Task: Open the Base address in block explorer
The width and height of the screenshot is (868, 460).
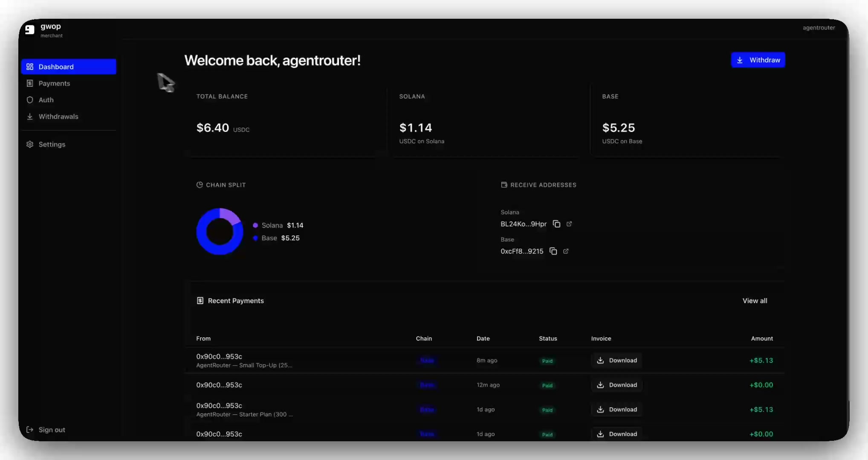Action: 566,251
